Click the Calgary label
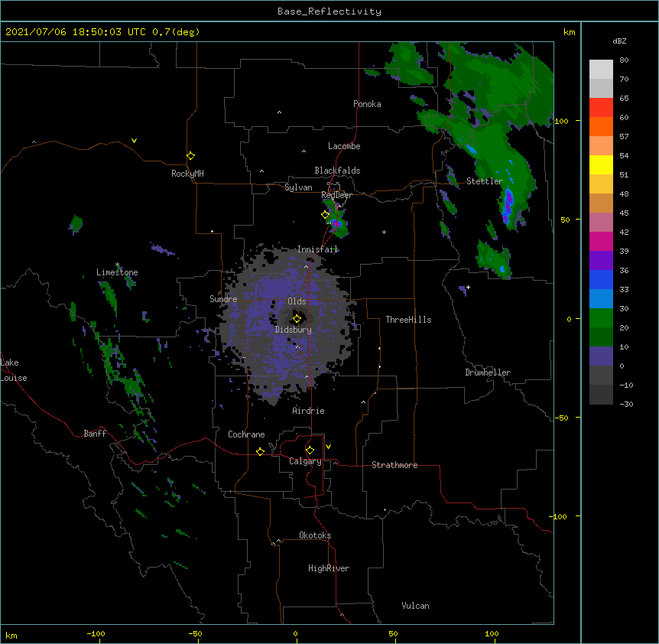The width and height of the screenshot is (659, 644). pos(305,461)
